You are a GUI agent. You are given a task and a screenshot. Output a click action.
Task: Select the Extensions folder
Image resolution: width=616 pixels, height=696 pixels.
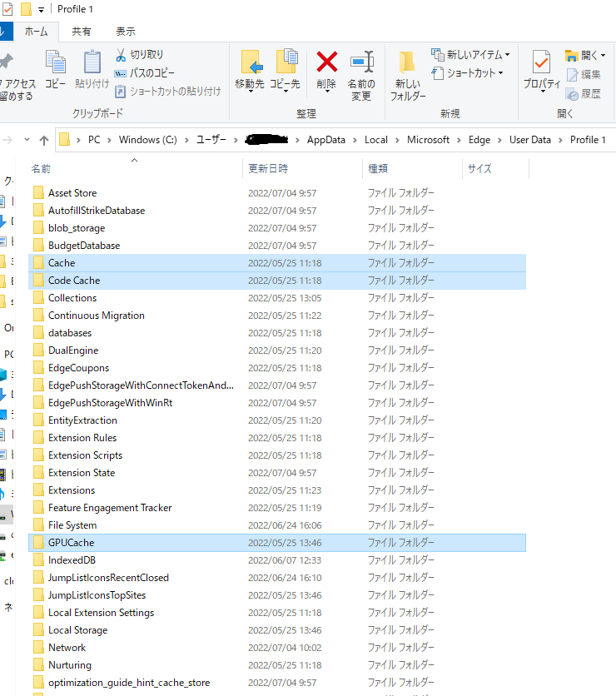[x=72, y=490]
